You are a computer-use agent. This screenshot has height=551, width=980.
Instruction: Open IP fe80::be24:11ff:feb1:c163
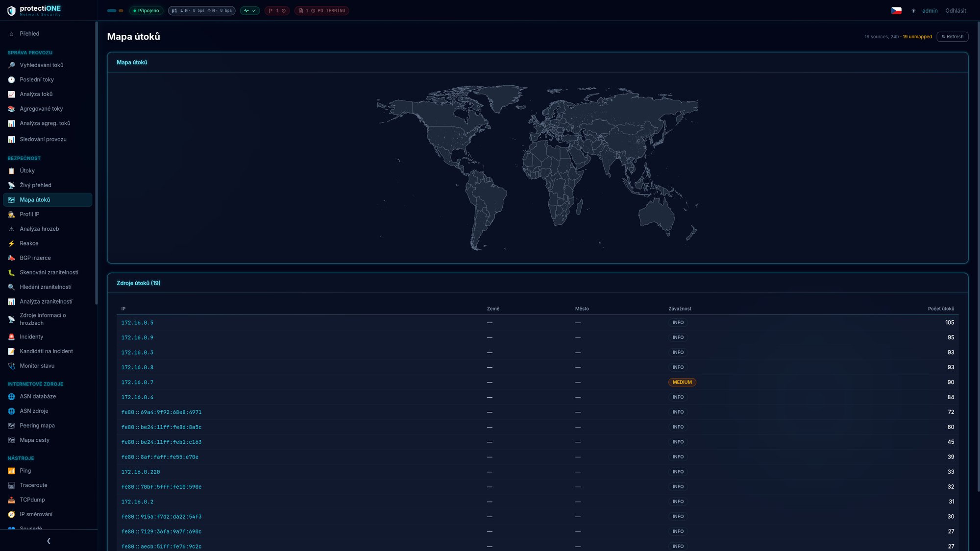coord(161,442)
